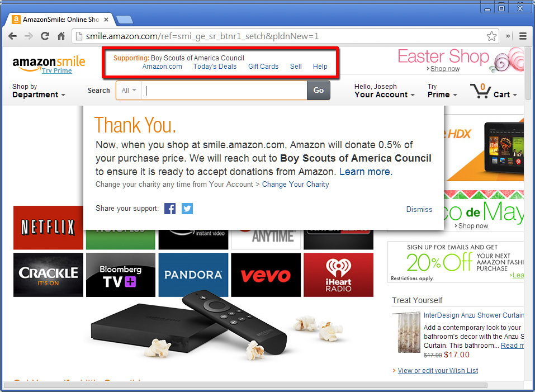
Task: Bookmark this page with the star icon
Action: click(491, 36)
